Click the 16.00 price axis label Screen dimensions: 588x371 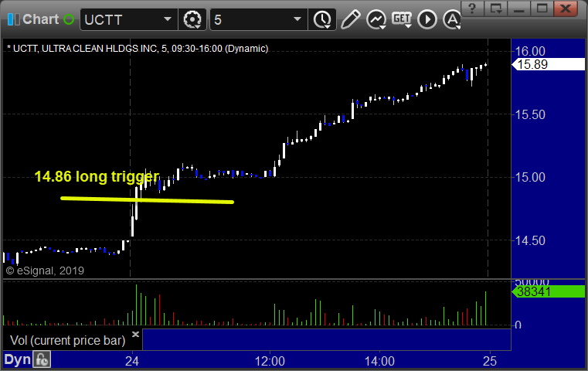[530, 51]
